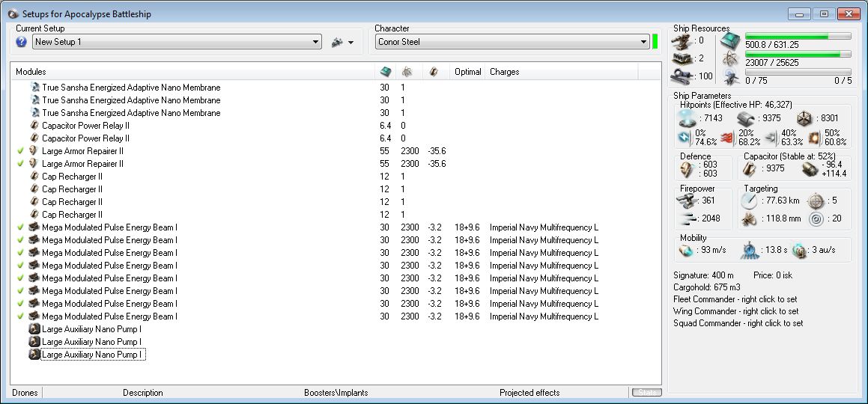Open the Drones tab
The height and width of the screenshot is (404, 868).
coord(25,393)
